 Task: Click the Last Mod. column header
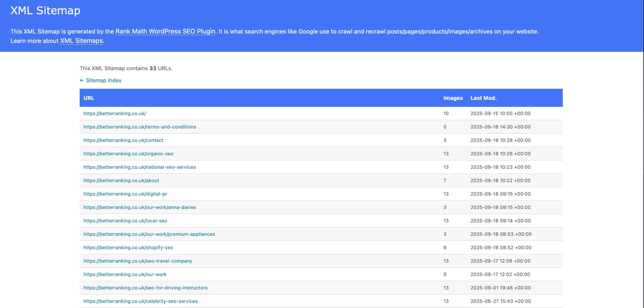483,98
